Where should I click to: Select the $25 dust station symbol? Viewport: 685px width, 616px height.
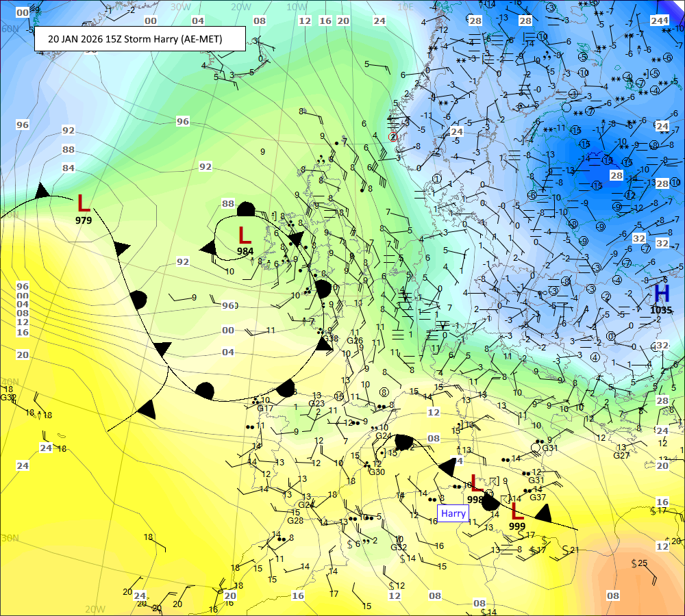[x=639, y=563]
